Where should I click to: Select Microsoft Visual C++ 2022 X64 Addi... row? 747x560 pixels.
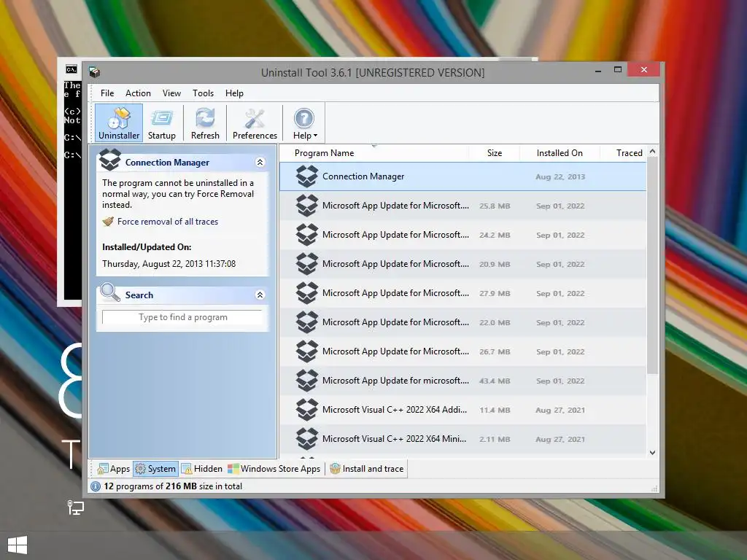pyautogui.click(x=462, y=410)
